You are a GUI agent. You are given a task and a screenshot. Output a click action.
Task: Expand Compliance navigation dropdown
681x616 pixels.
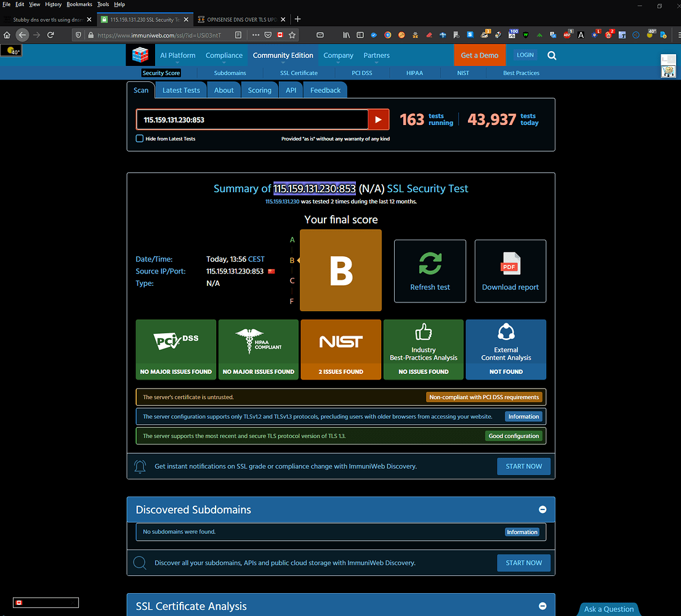[x=224, y=55]
